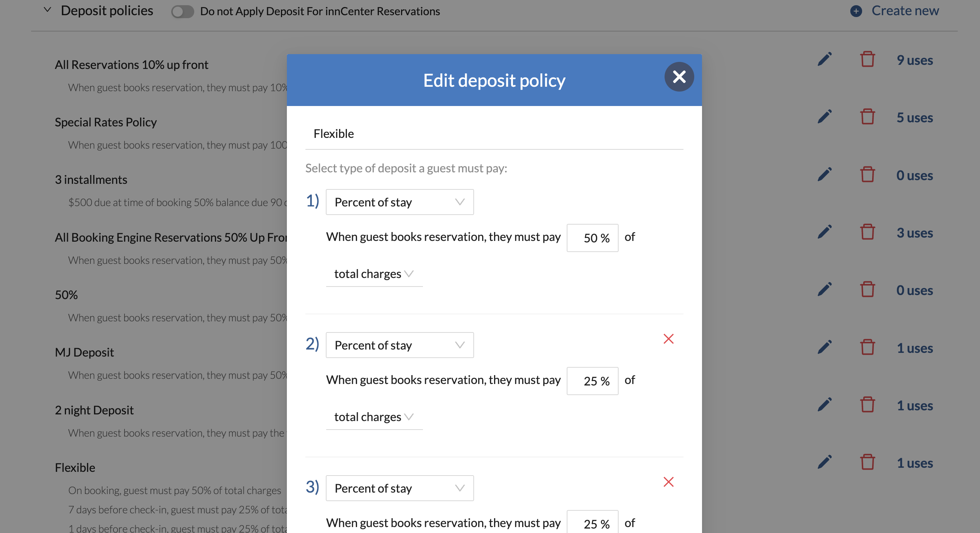
Task: Click the Flexible policy name field
Action: (x=494, y=134)
